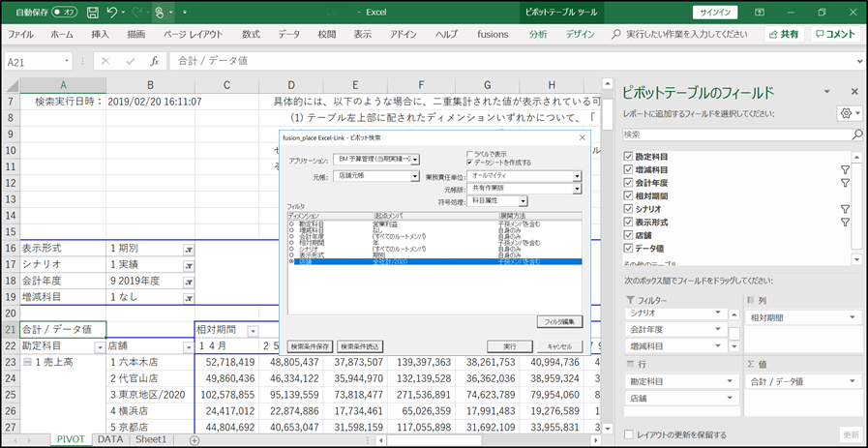Collapse the 1 売上高 group
Image resolution: width=868 pixels, height=448 pixels.
pos(27,363)
